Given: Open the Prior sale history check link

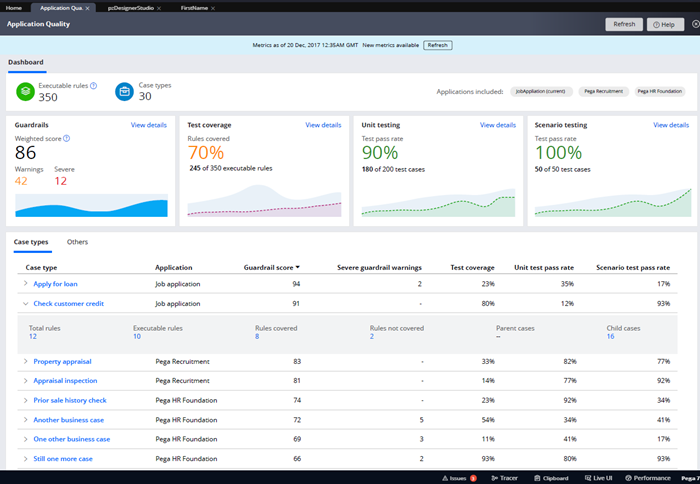Looking at the screenshot, I should [x=70, y=401].
